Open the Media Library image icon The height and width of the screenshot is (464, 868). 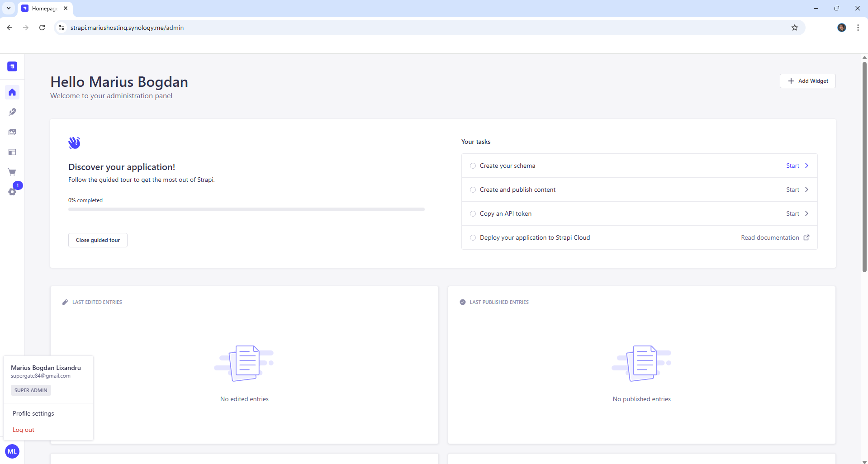click(12, 132)
